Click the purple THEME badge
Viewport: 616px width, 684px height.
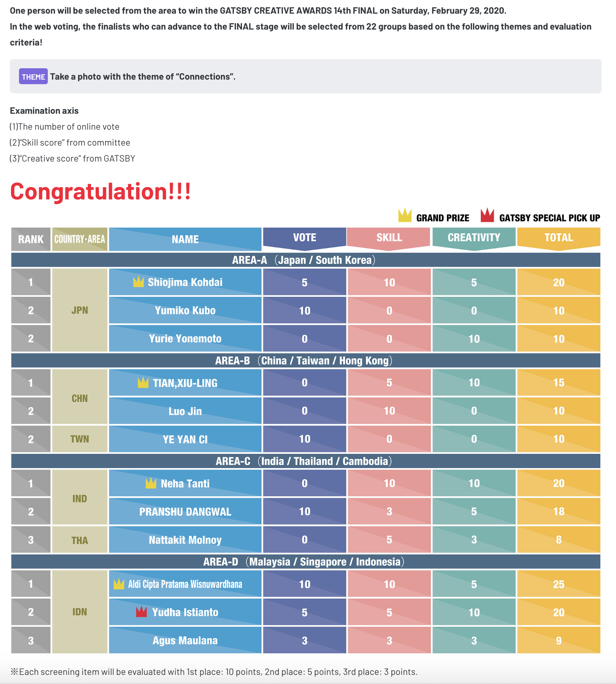point(33,77)
